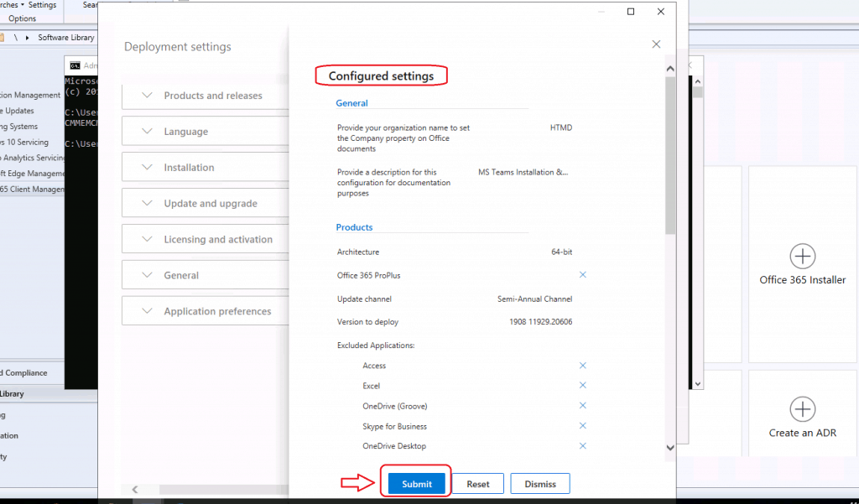Click left arrow of horizontal scrollbar
This screenshot has height=504, width=859.
[135, 489]
